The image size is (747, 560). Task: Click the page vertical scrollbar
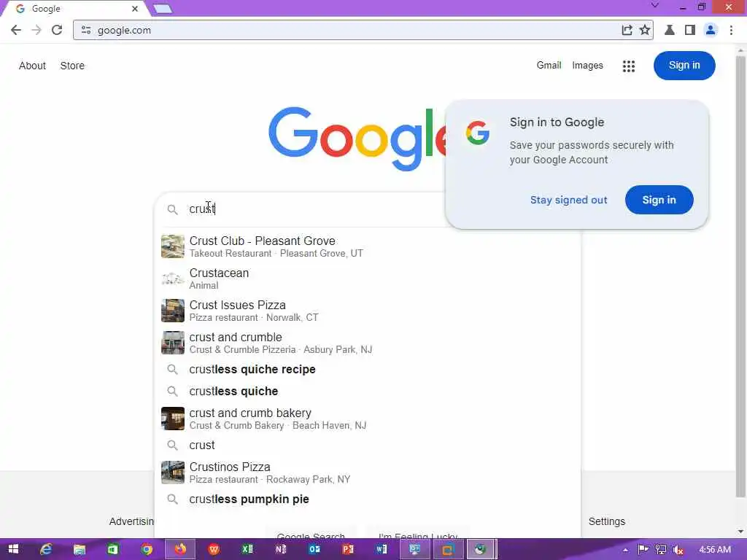pos(740,276)
